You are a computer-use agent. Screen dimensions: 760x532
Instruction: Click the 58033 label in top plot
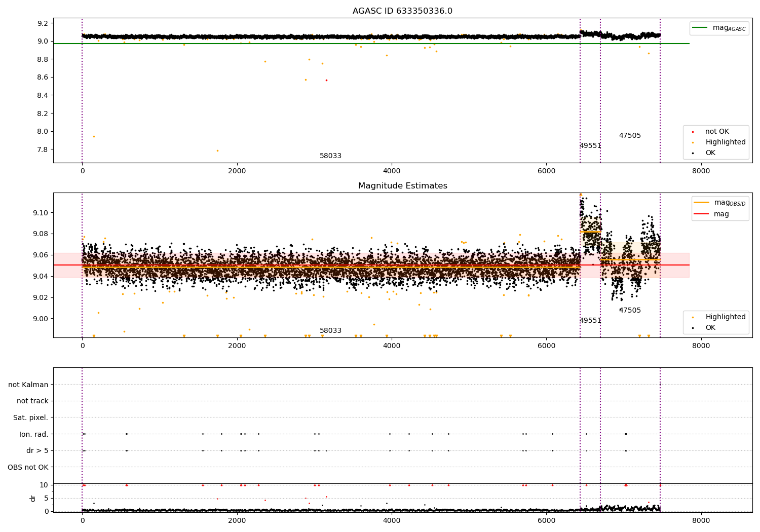click(x=330, y=156)
